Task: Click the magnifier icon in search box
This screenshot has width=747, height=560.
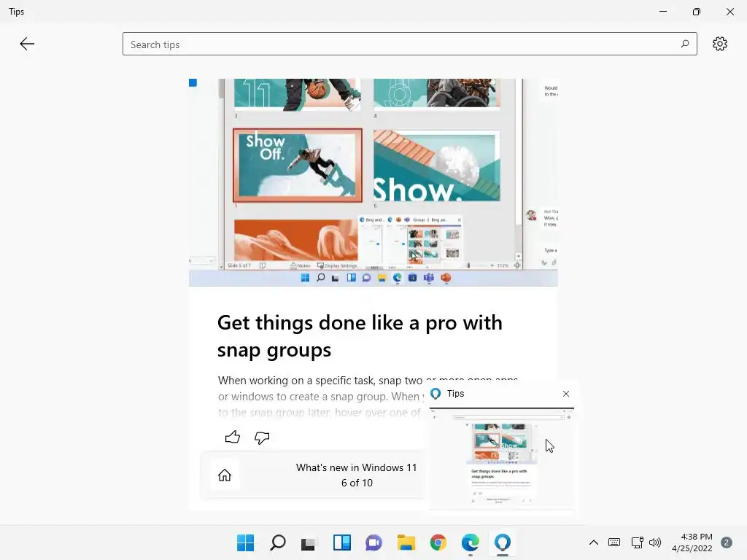Action: point(684,44)
